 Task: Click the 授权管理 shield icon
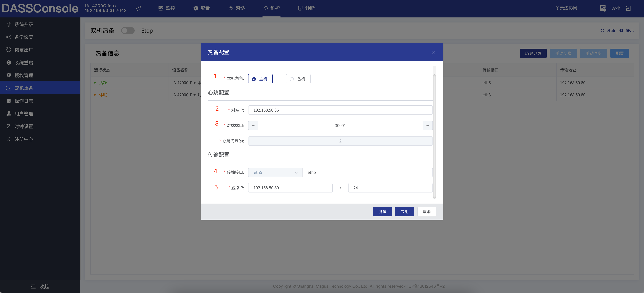coord(9,75)
